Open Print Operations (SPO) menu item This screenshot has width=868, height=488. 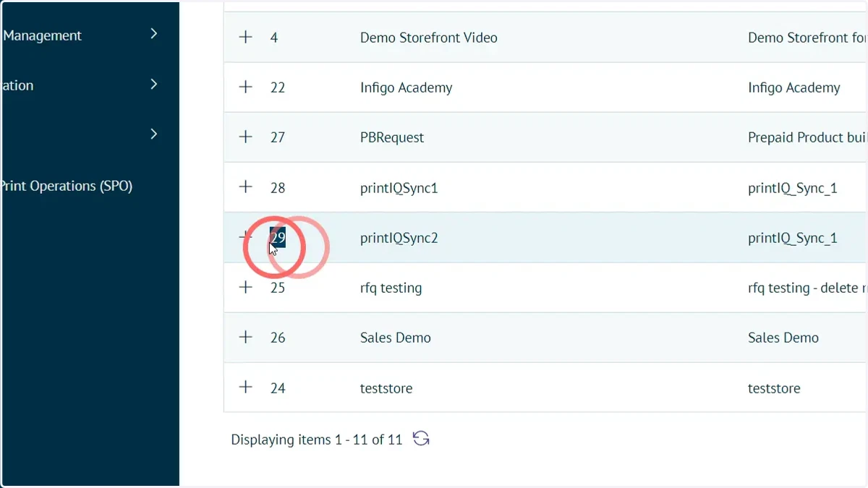coord(67,186)
